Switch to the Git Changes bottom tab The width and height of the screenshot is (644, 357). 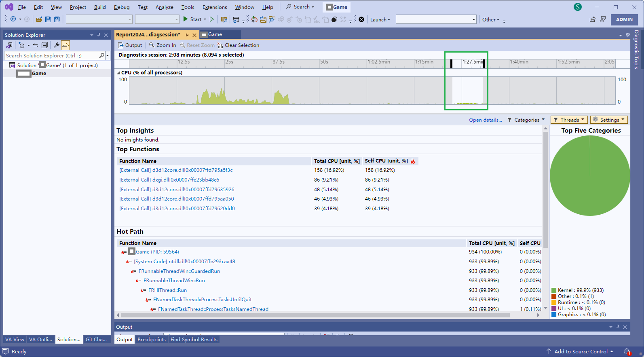coord(96,340)
